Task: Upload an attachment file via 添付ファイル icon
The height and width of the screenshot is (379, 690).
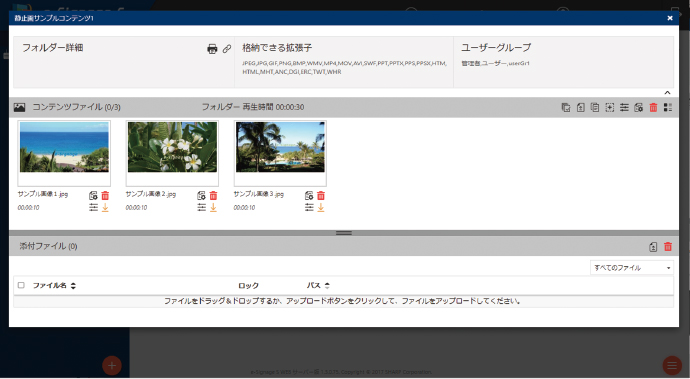Action: (653, 247)
